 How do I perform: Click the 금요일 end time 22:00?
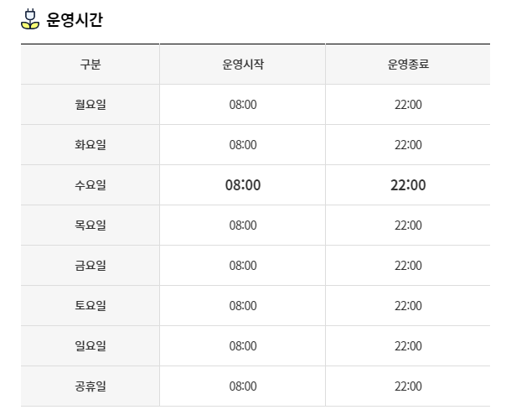408,266
